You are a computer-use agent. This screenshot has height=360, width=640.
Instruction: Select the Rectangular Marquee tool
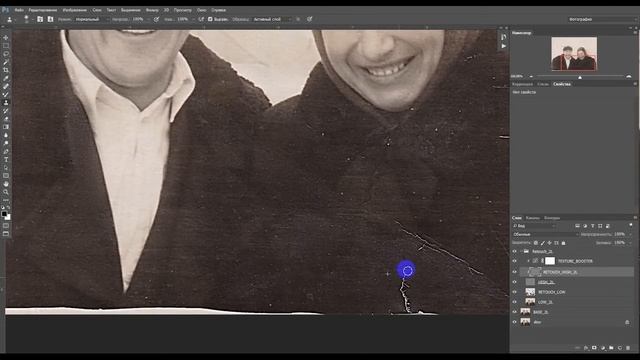tap(6, 46)
